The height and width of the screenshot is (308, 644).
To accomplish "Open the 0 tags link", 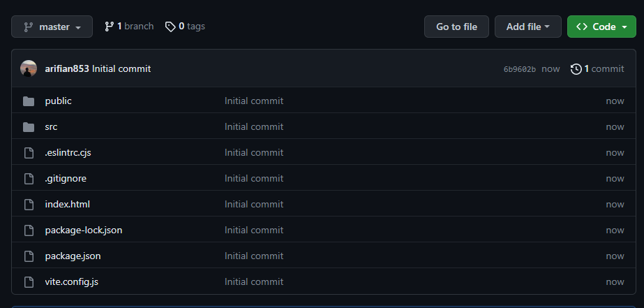I will coord(185,27).
